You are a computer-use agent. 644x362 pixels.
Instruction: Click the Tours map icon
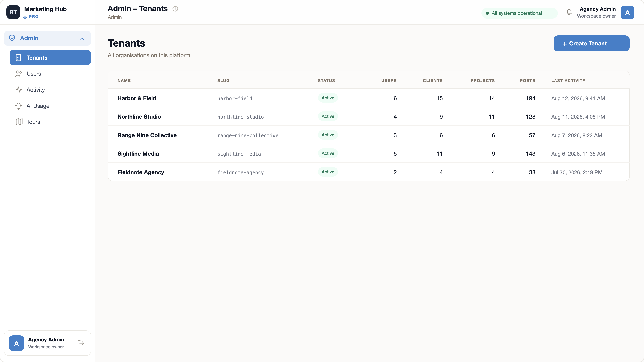click(x=19, y=122)
